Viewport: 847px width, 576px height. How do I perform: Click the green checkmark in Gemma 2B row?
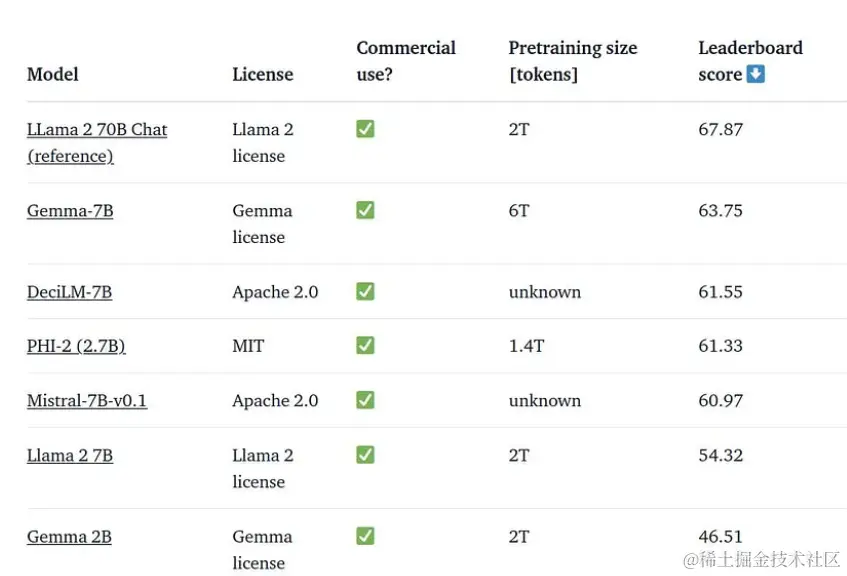click(x=365, y=536)
